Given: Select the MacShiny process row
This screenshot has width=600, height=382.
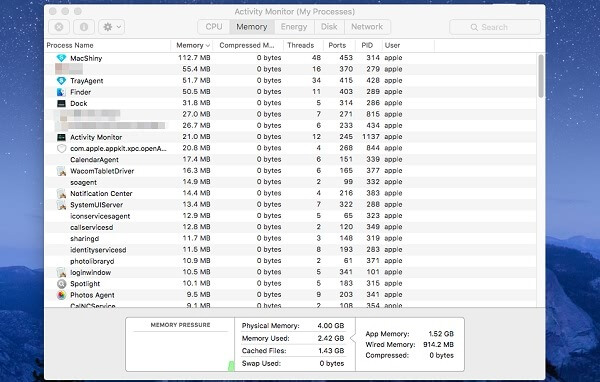Looking at the screenshot, I should (x=291, y=58).
